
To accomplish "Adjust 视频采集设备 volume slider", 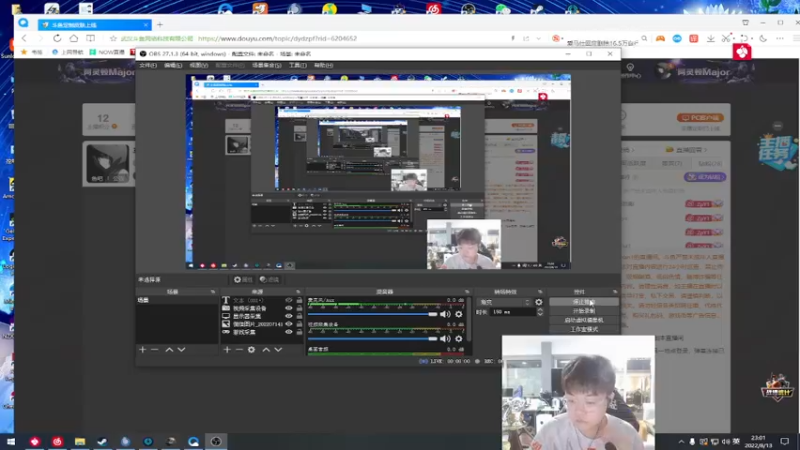I will [372, 339].
